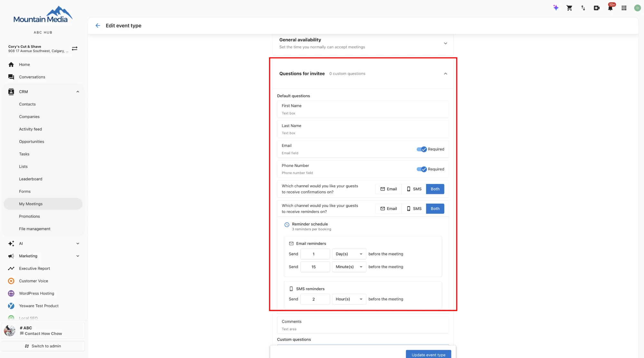Click the Email reminders envelope icon
644x358 pixels.
point(291,243)
